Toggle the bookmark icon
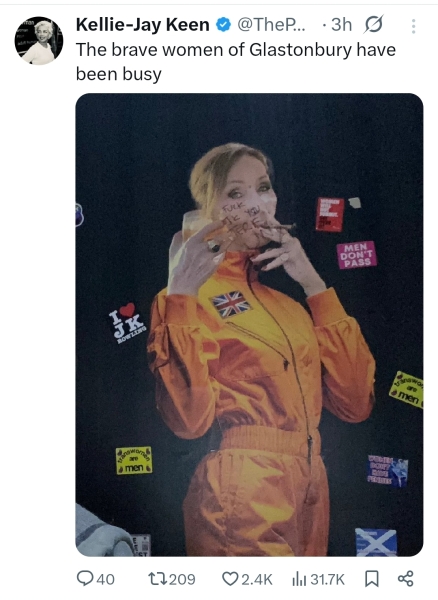 pos(372,579)
